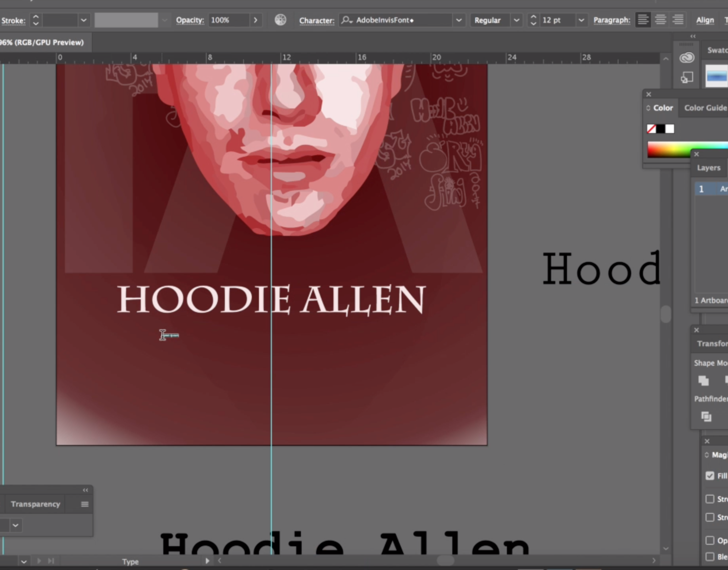This screenshot has height=570, width=728.
Task: Open the Regular font style dropdown
Action: pyautogui.click(x=516, y=20)
